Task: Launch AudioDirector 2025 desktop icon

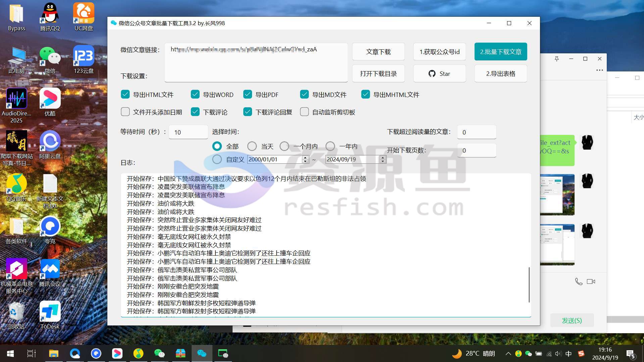Action: tap(16, 106)
